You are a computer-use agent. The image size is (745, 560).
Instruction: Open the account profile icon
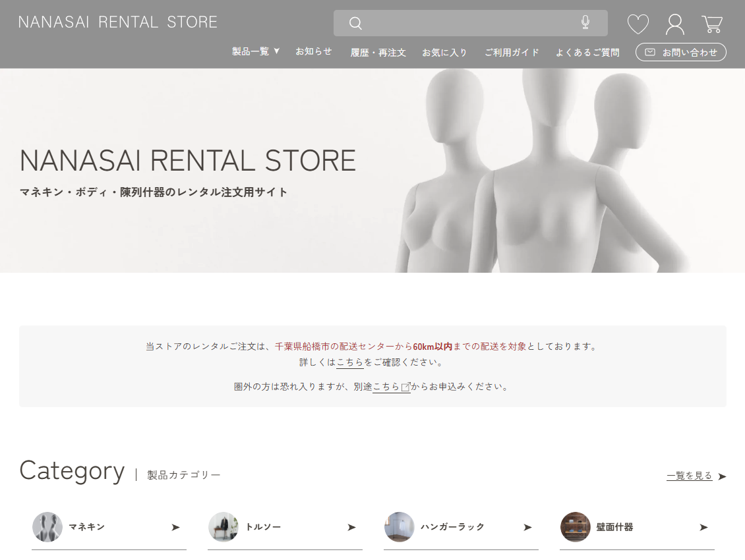(674, 24)
